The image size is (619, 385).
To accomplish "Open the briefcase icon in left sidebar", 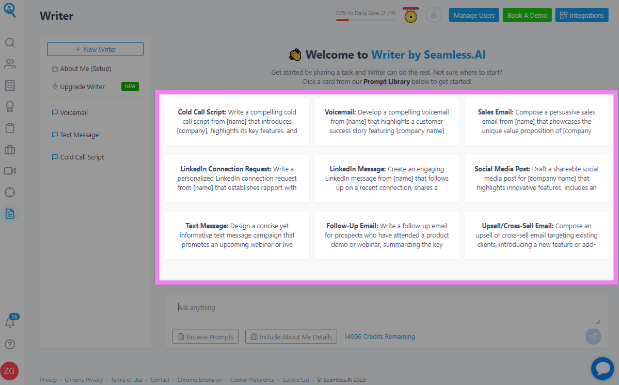I will tap(10, 150).
